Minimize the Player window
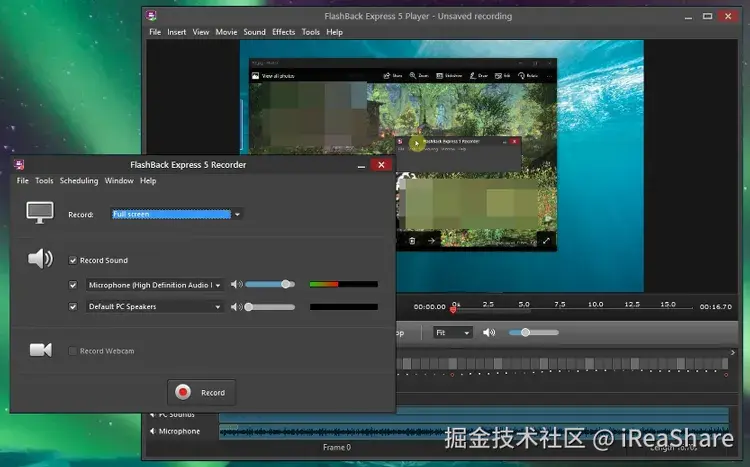The width and height of the screenshot is (750, 467). coord(688,17)
